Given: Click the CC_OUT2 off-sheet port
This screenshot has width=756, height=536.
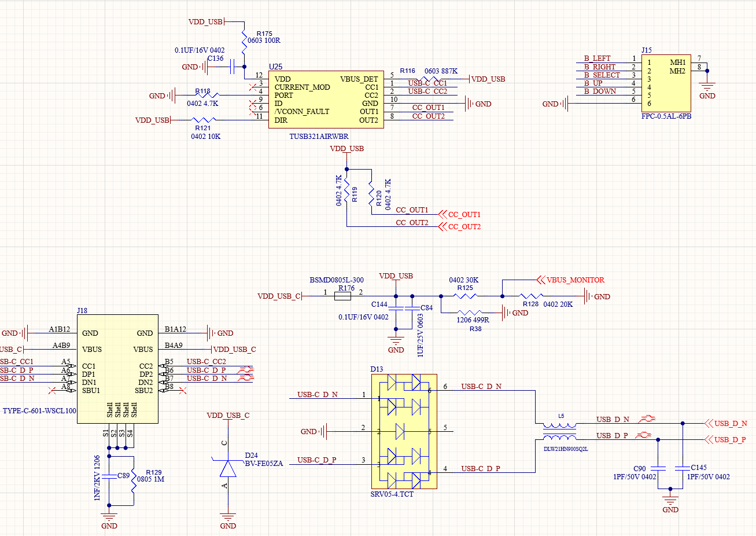Looking at the screenshot, I should click(460, 226).
